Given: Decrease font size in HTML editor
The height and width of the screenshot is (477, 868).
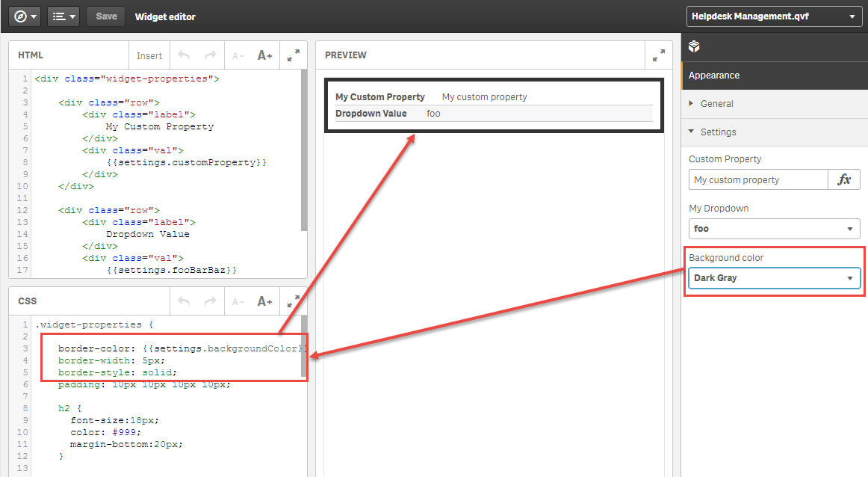Looking at the screenshot, I should (238, 55).
